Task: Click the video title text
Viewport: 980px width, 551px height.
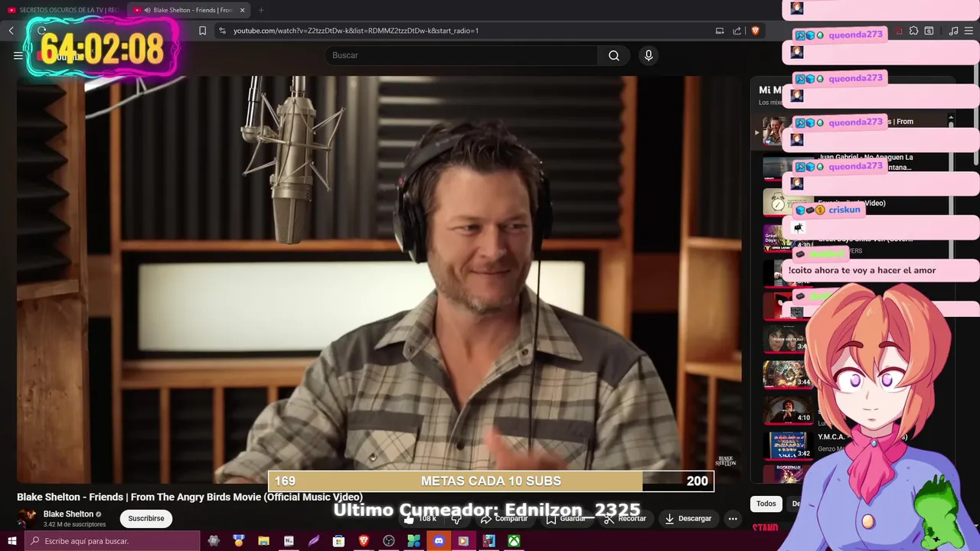Action: [190, 497]
